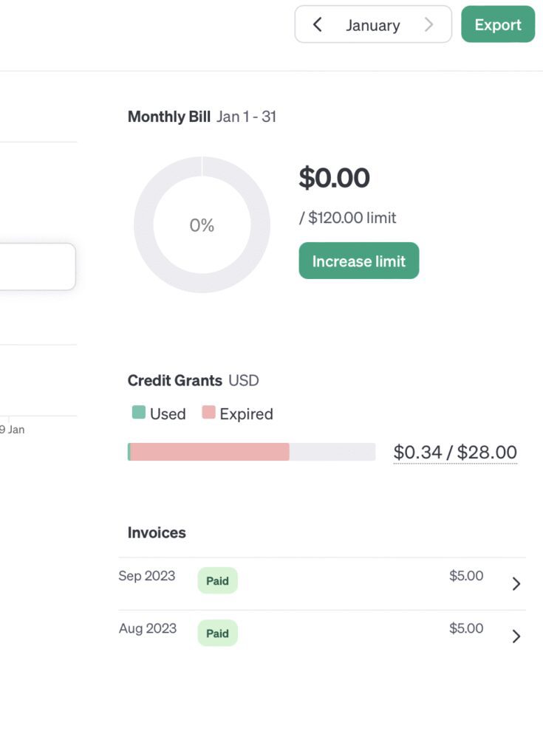Screen dimensions: 543x756
Task: Click the expired portion of credit bar
Action: [210, 452]
